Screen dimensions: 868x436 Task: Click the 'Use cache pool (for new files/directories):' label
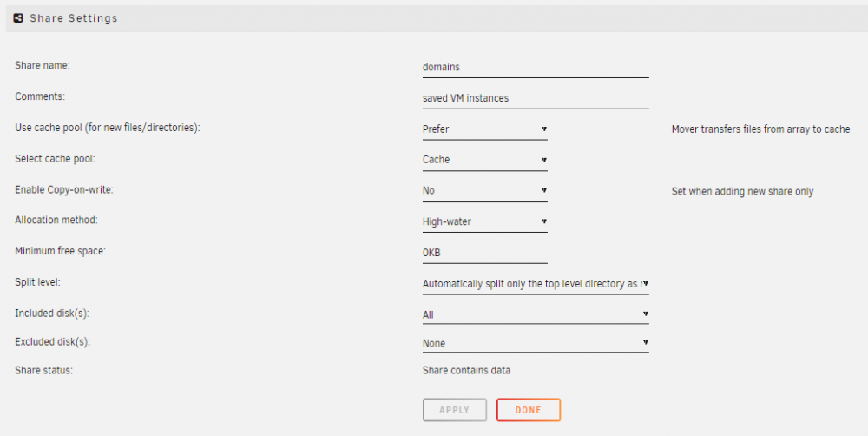tap(108, 128)
